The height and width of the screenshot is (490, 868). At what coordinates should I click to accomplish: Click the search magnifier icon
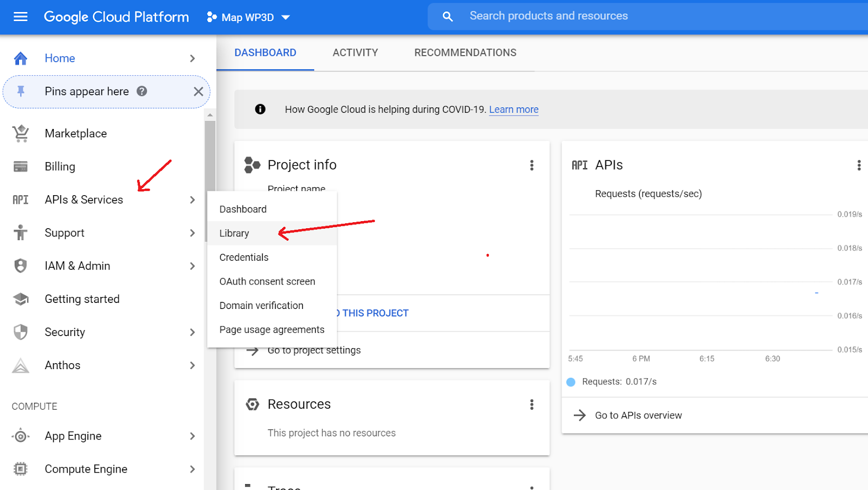[x=448, y=17]
